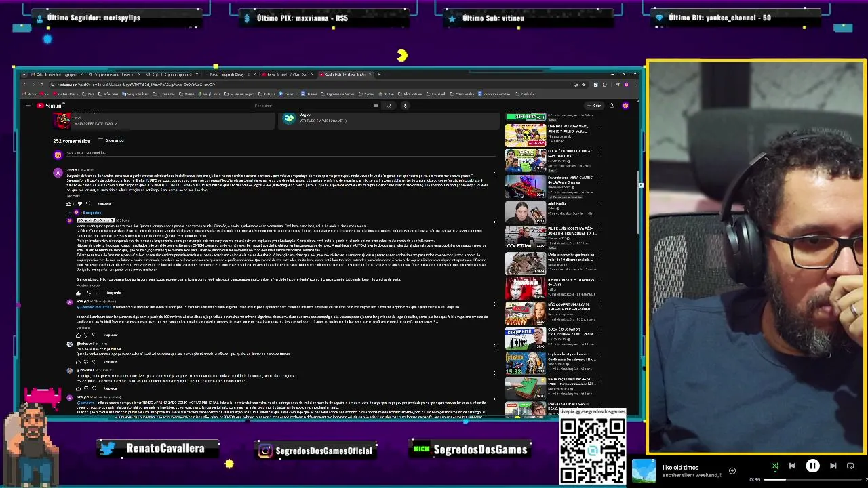
Task: Toggle shuffle in the music player
Action: pyautogui.click(x=775, y=466)
